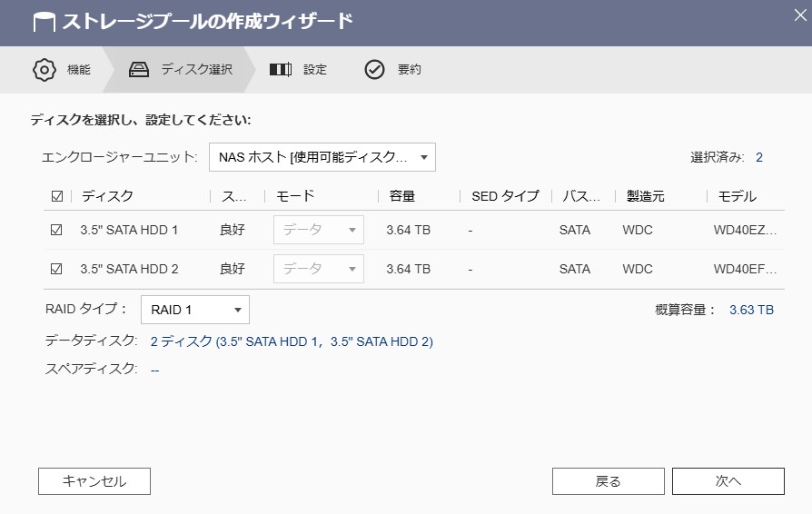Open the RAID タイプ dropdown showing RAID 1
This screenshot has height=514, width=812.
(x=195, y=310)
